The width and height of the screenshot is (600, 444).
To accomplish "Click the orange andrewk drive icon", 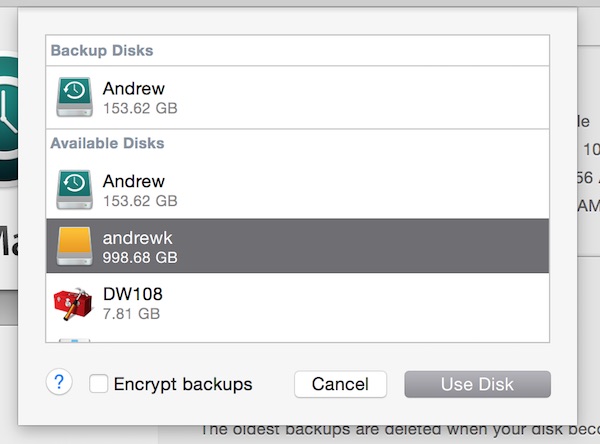I will click(74, 246).
